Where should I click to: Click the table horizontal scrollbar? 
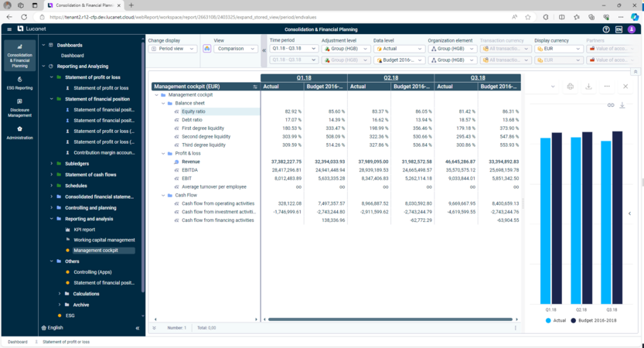point(390,319)
